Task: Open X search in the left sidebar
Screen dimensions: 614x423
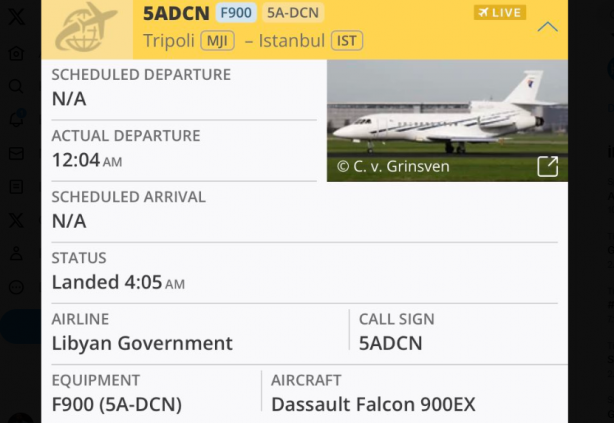Action: [x=16, y=87]
